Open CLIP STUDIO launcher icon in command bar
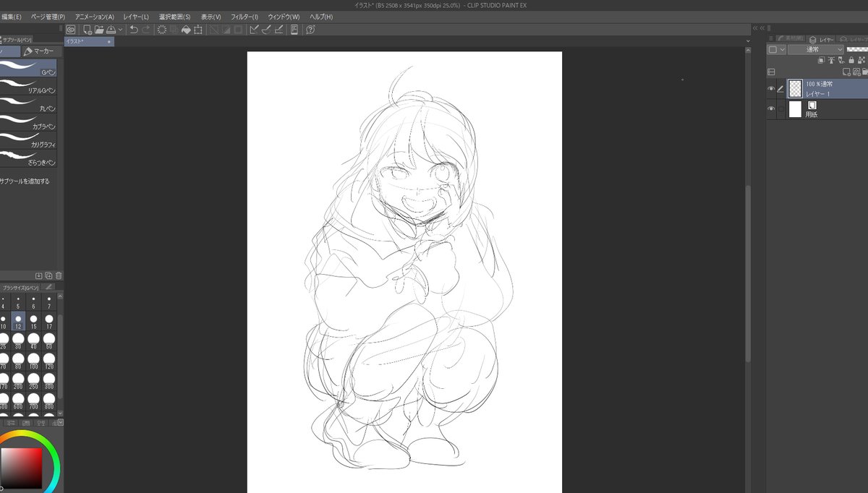This screenshot has width=868, height=493. click(71, 30)
